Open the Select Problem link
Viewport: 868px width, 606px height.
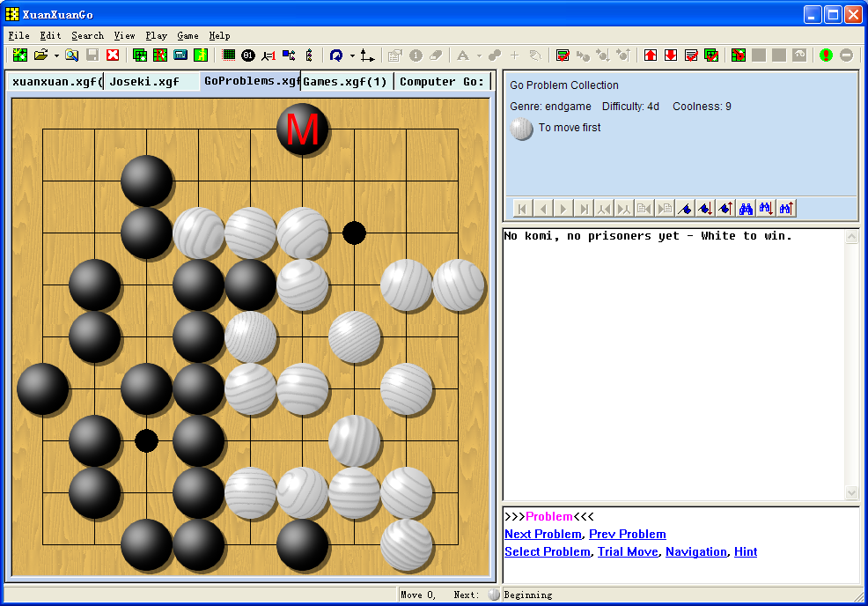(547, 551)
